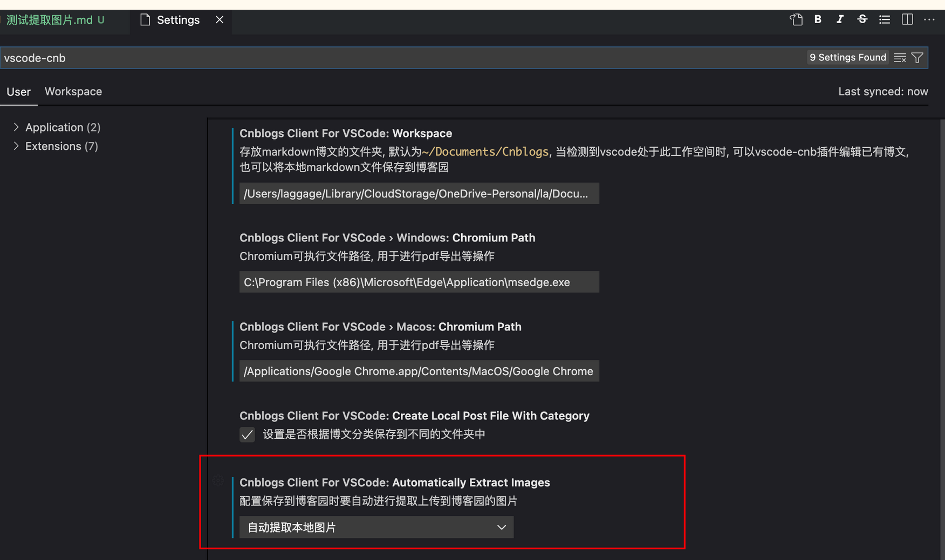Clear the settings search input
This screenshot has height=560, width=945.
tap(900, 58)
